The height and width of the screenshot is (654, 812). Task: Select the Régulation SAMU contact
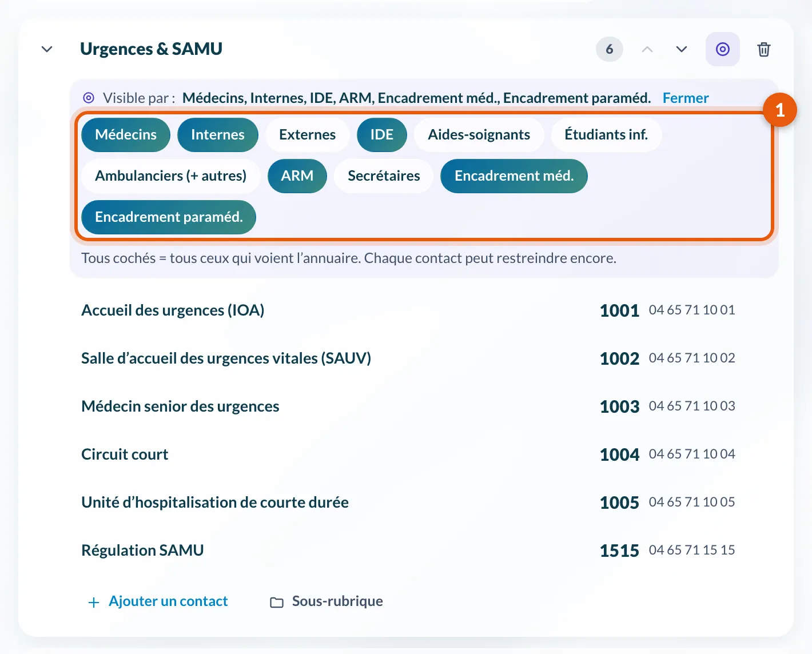[142, 551]
